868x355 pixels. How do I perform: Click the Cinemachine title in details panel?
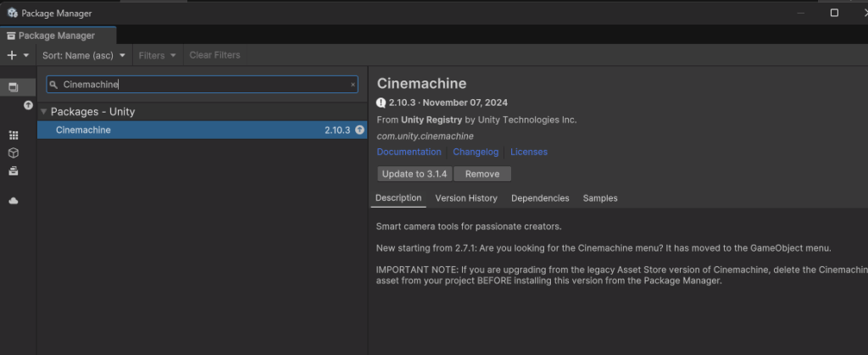coord(421,84)
